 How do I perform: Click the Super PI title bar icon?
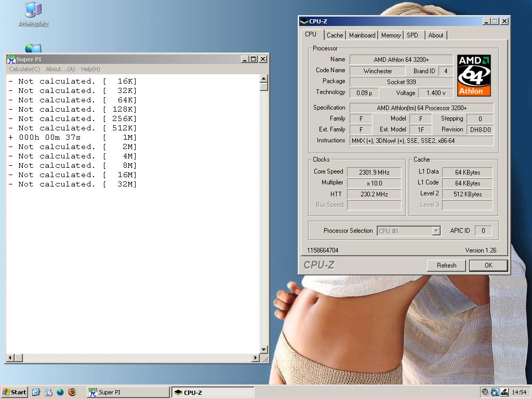click(x=11, y=59)
